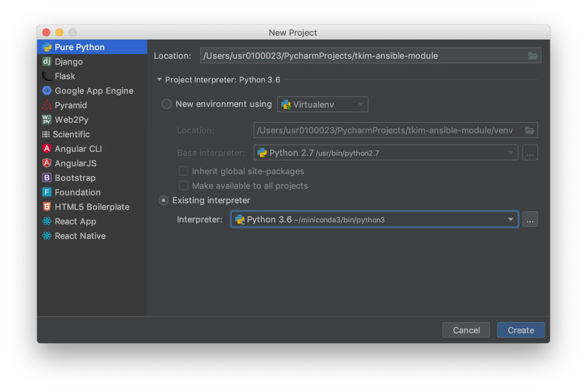
Task: Click the HTML5 Boilerplate icon
Action: click(x=47, y=207)
